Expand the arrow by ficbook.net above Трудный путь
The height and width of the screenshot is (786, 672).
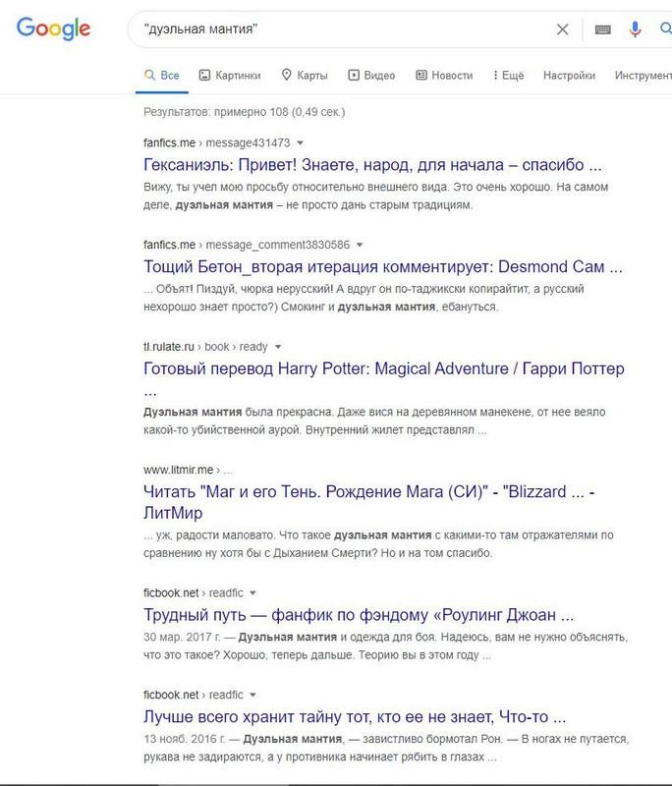[253, 593]
